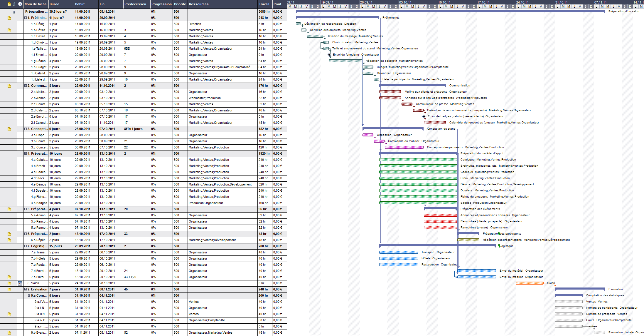644x336 pixels.
Task: Select the Envoi du formulaire milestone diamond
Action: (x=329, y=55)
